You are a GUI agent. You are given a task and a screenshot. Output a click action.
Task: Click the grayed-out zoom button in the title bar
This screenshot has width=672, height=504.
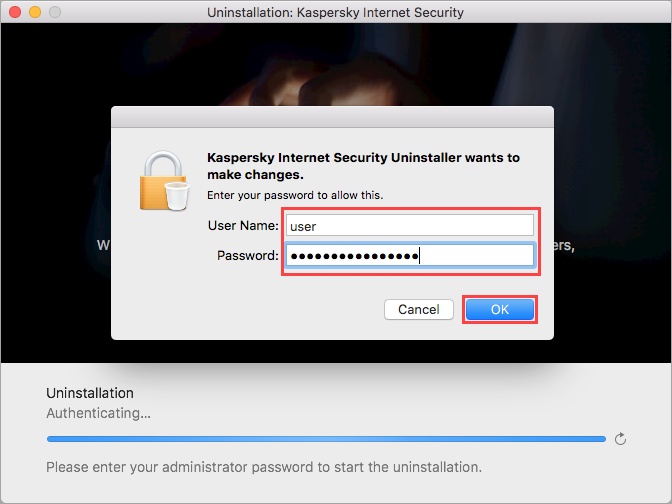pos(55,12)
